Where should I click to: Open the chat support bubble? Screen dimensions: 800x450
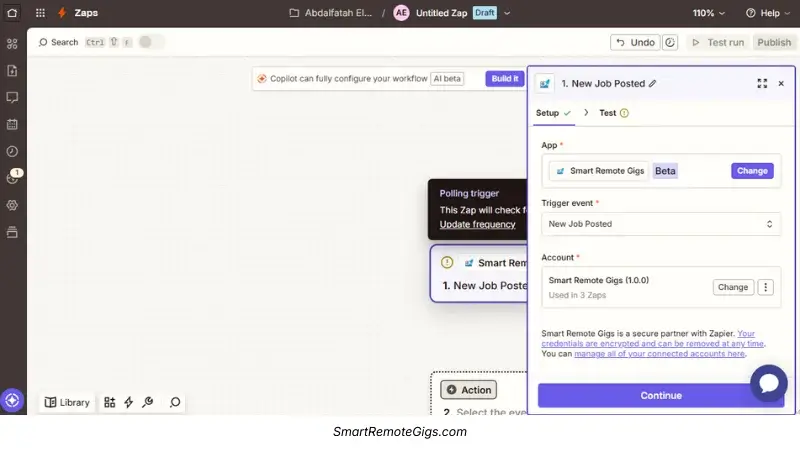pos(768,383)
